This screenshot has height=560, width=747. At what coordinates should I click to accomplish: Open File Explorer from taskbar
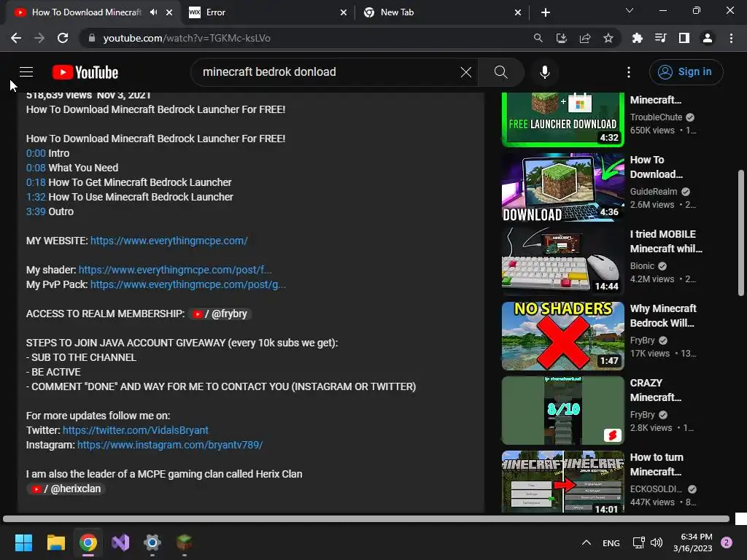point(55,542)
